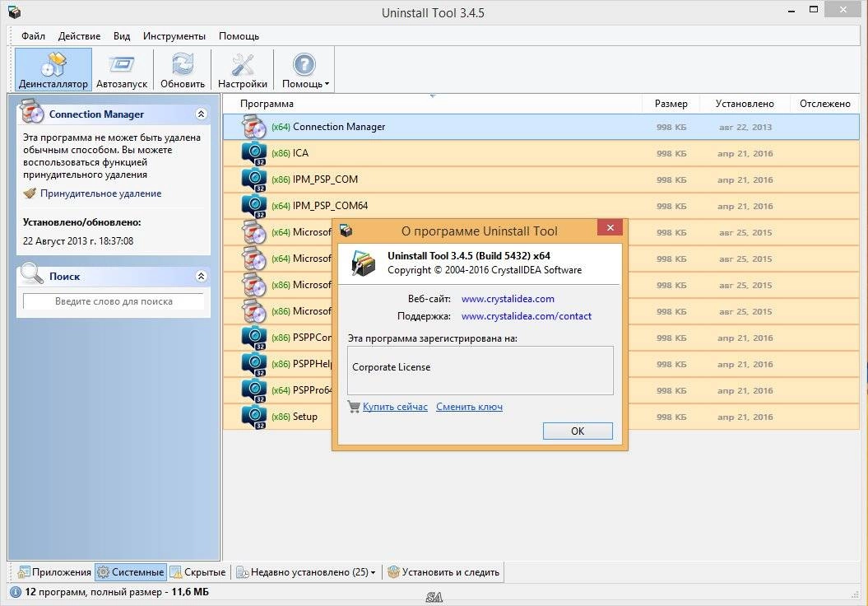The width and height of the screenshot is (868, 606).
Task: Switch to the Приложения tab
Action: (54, 572)
